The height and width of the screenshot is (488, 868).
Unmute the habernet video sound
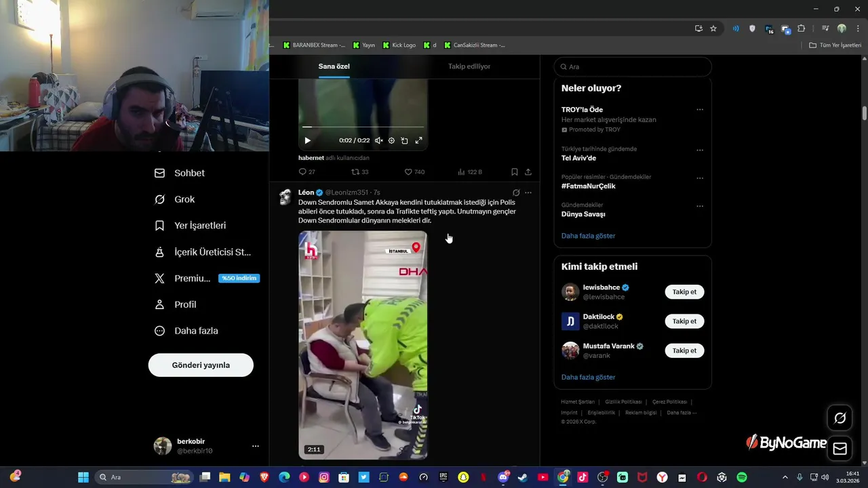coord(378,140)
